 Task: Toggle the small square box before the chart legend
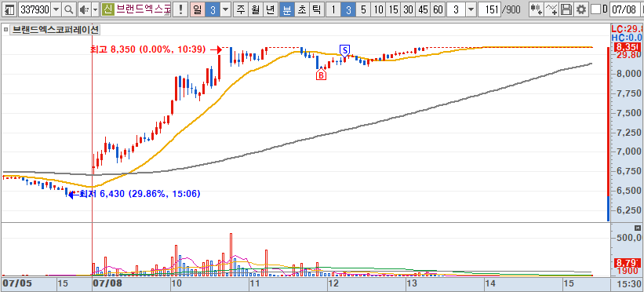tap(5, 30)
